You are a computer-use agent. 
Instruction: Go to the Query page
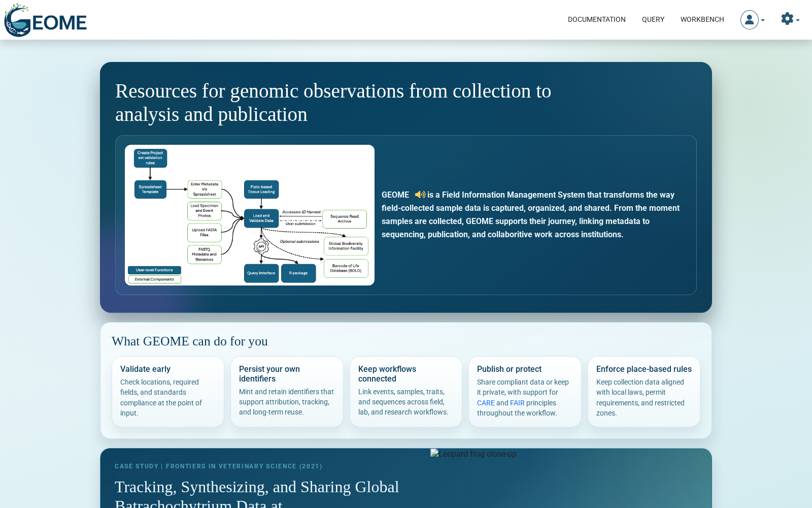[653, 20]
